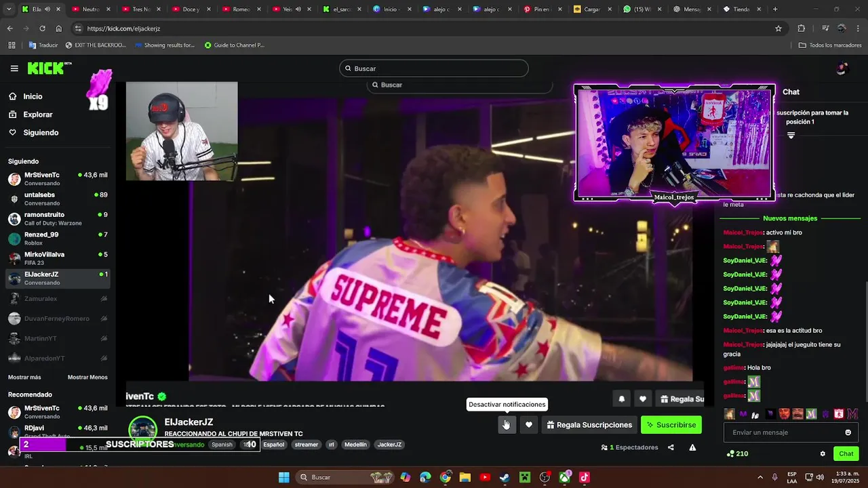Image resolution: width=868 pixels, height=488 pixels.
Task: Expand the pinned message in chat
Action: [x=791, y=136]
